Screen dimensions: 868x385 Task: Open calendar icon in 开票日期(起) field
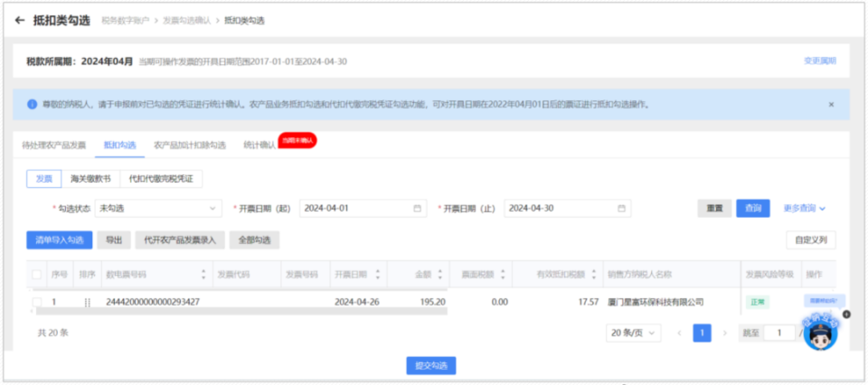(x=418, y=209)
